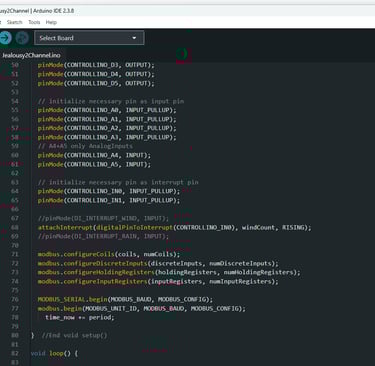Click the pinMode(CONTROLLINO_D3, OUTPUT) line

coord(96,65)
